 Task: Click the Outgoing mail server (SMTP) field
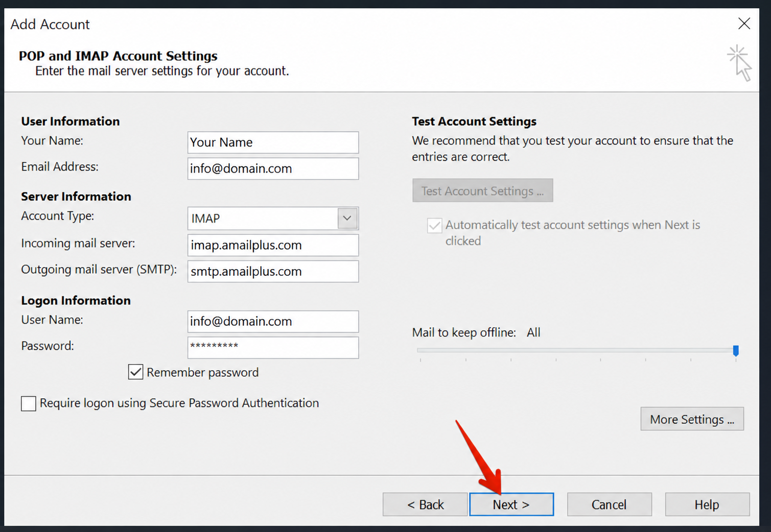[x=273, y=271]
